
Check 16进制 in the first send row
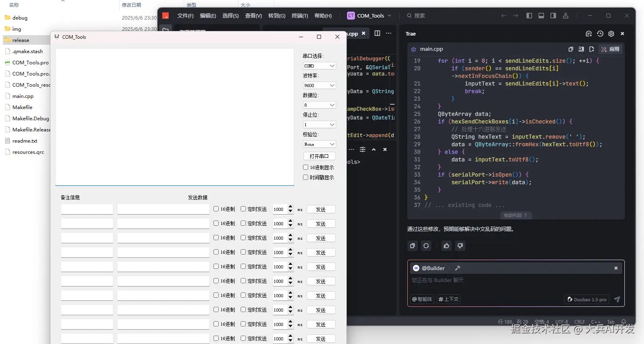(x=216, y=209)
